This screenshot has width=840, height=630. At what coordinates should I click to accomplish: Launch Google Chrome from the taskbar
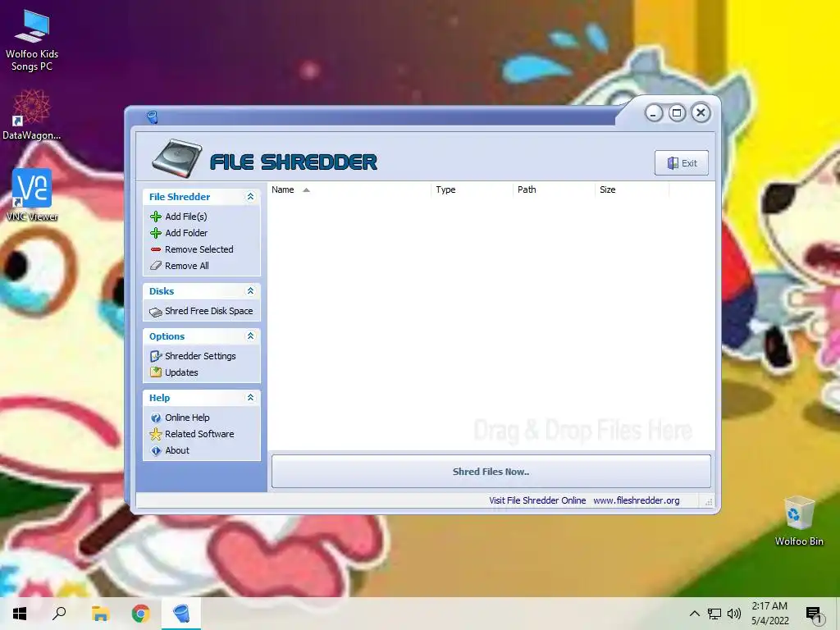click(x=141, y=614)
